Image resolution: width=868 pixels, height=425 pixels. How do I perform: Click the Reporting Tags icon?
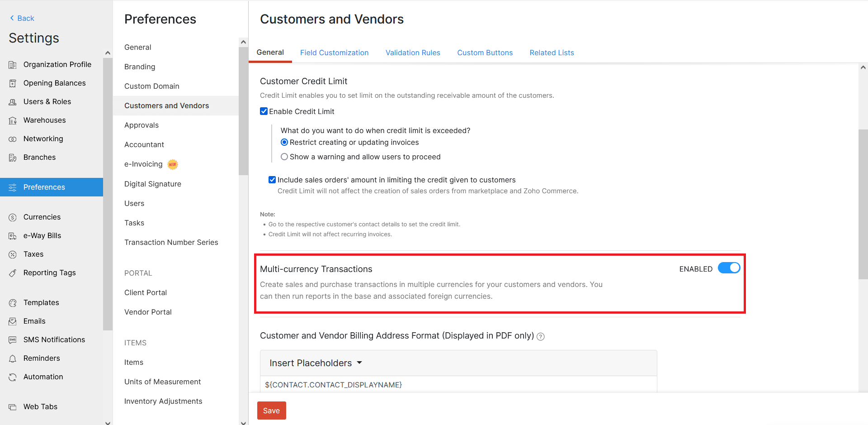13,273
